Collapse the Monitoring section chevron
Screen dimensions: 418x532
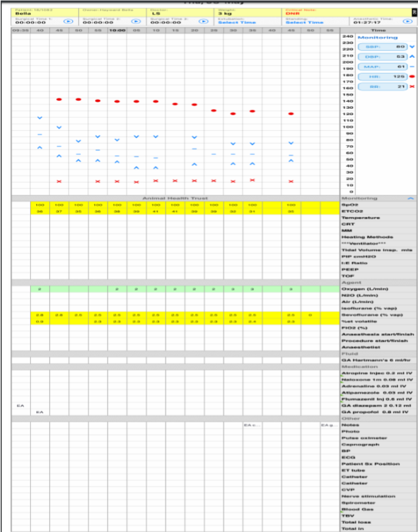[410, 198]
